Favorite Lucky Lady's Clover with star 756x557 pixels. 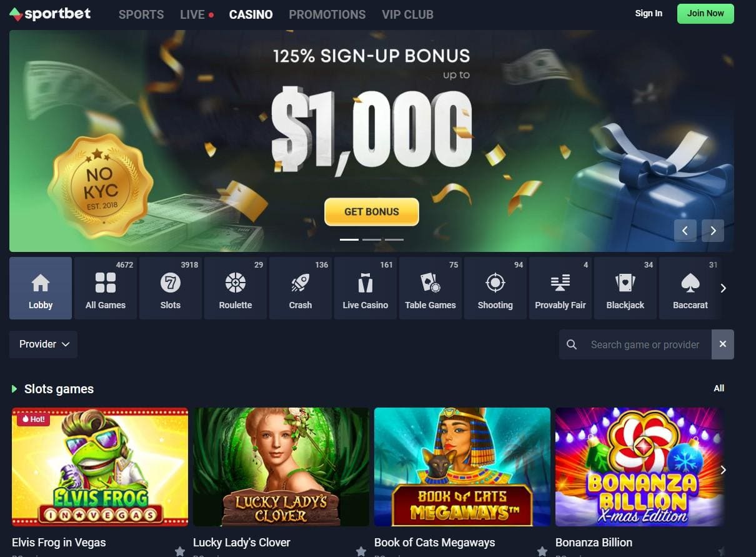[361, 551]
